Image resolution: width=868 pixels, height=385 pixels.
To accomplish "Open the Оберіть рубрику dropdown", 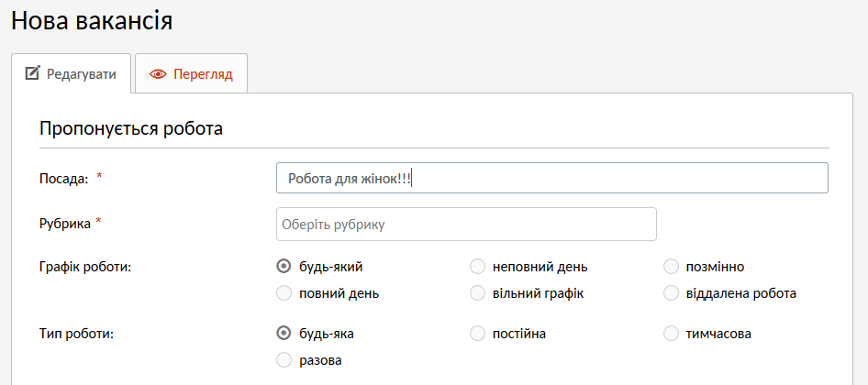I will tap(466, 224).
